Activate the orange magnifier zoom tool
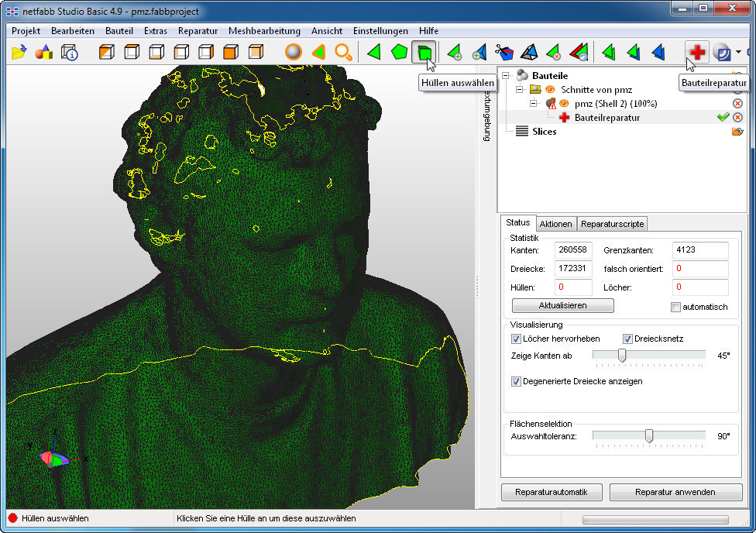Screen dimensions: 756x533 pos(343,52)
